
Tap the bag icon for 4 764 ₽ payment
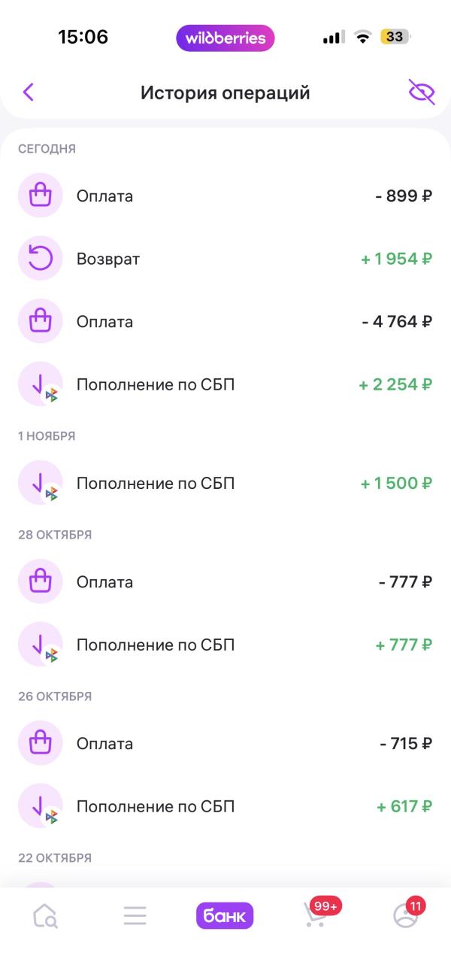pos(41,322)
